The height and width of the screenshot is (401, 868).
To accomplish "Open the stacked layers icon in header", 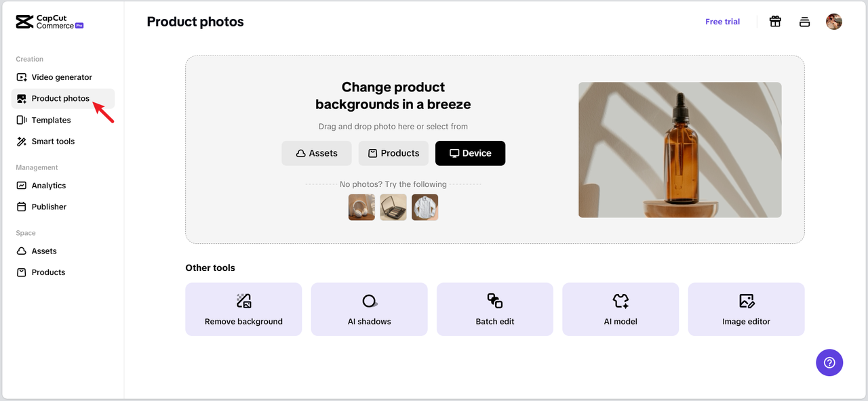I will [x=805, y=22].
